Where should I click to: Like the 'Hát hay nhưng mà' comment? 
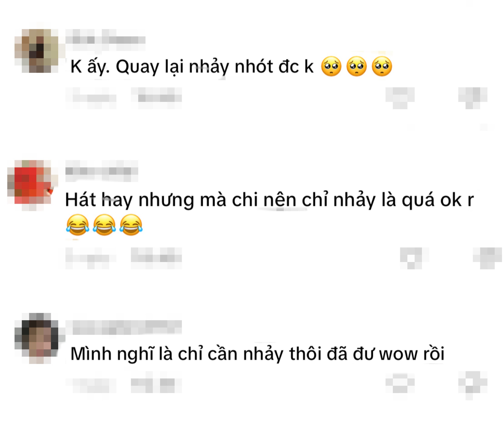[x=415, y=258]
